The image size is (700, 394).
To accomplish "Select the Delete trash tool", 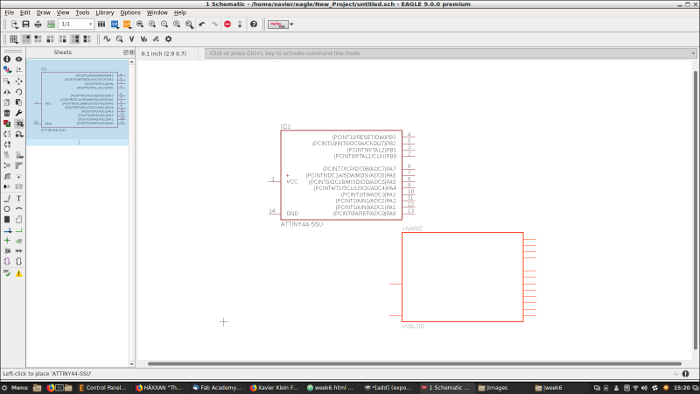I will tap(7, 113).
